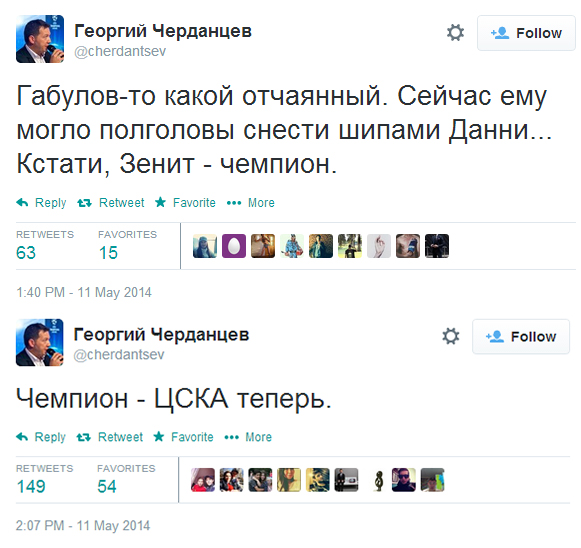Reply to the Габулов tweet
Screen dimensions: 581x548
[41, 203]
